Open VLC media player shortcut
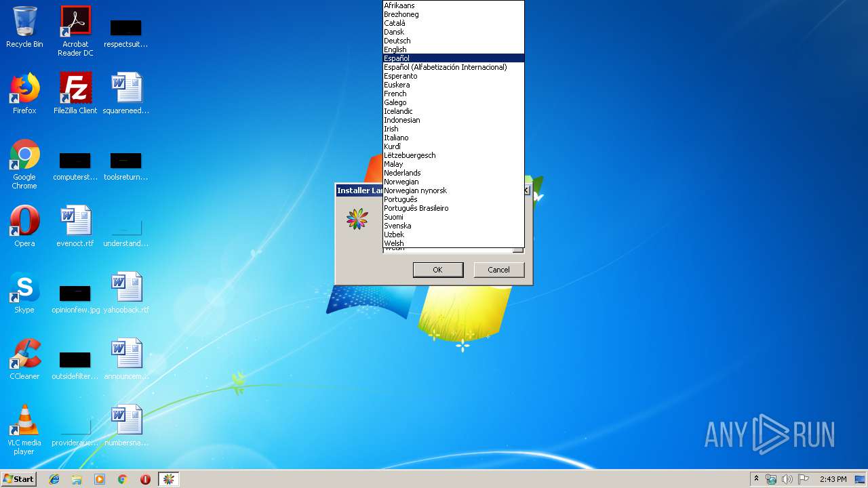The width and height of the screenshot is (868, 488). point(24,430)
